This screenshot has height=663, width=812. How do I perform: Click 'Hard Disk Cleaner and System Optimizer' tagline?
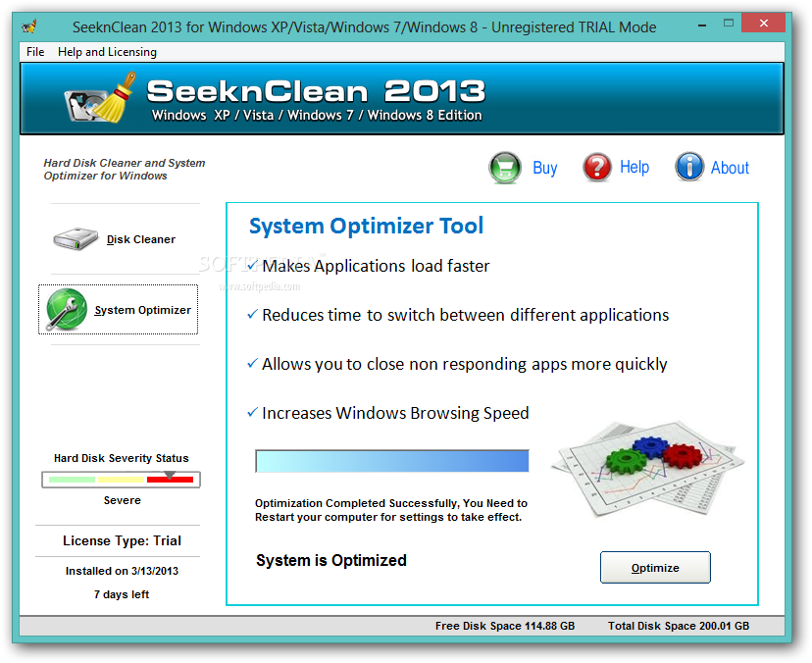click(x=125, y=170)
